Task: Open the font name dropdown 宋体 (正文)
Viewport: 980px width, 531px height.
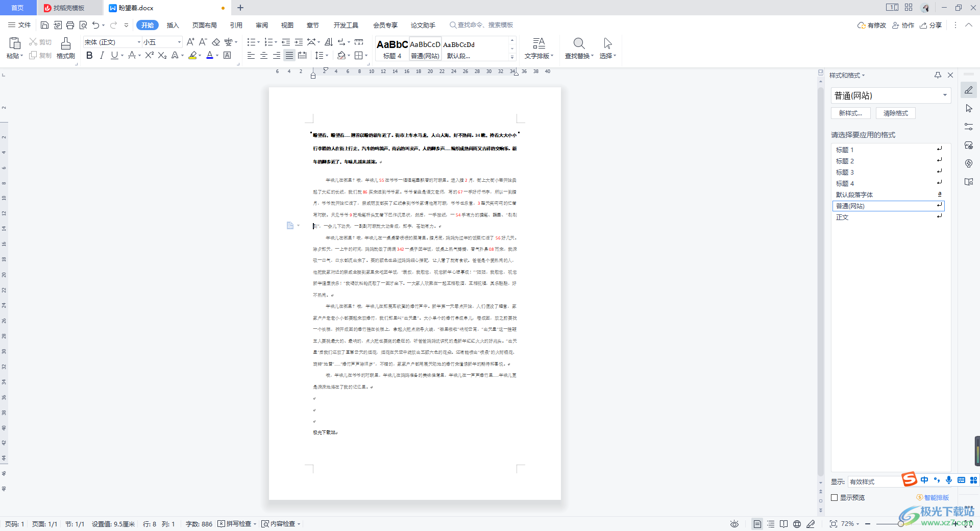Action: click(139, 42)
